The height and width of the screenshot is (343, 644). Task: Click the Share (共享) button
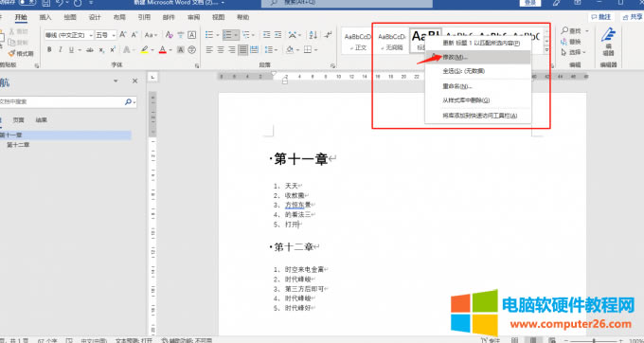coord(632,17)
